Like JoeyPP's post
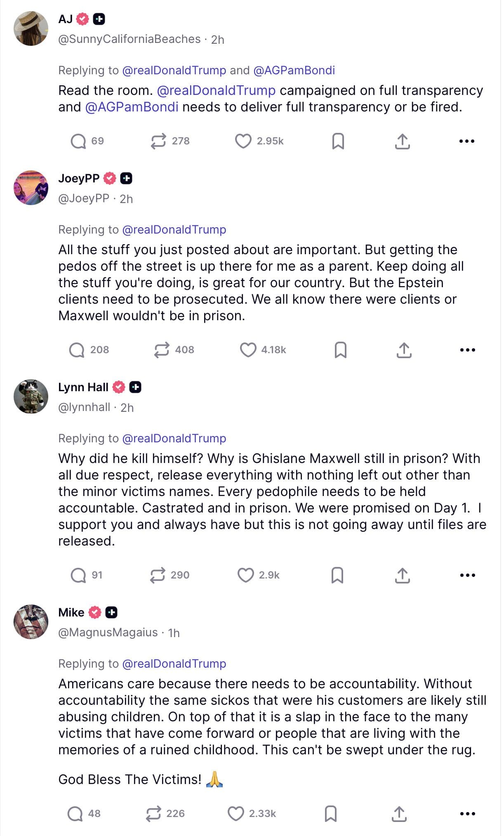Screen dimensions: 504x836 [248, 350]
